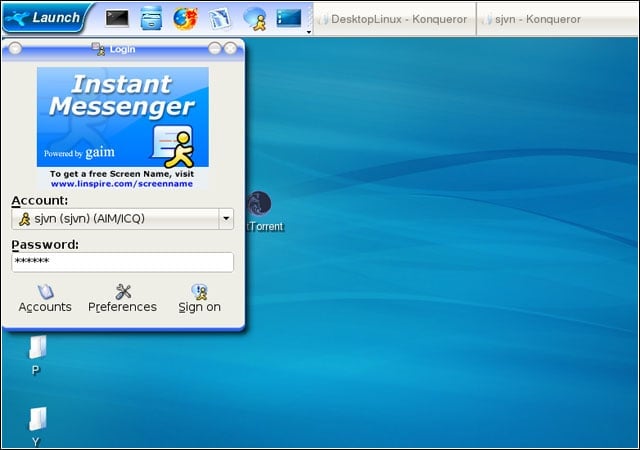Visit www.linspire.com/screenname link
640x450 pixels.
pyautogui.click(x=122, y=184)
